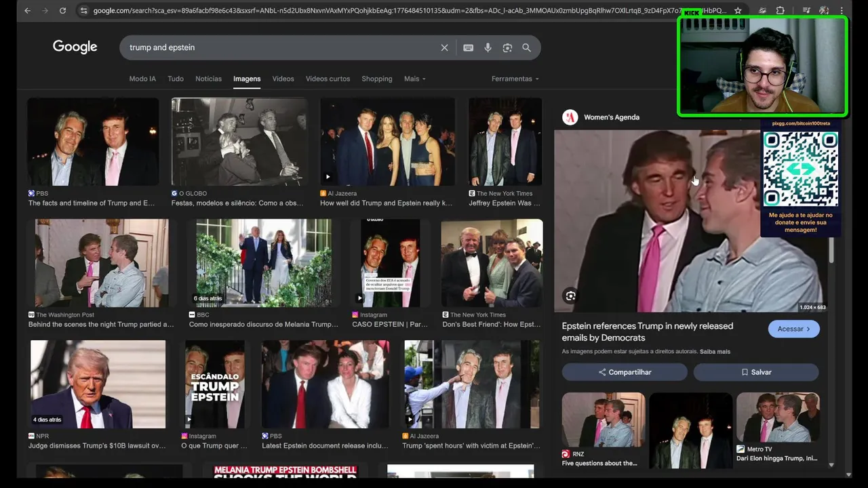This screenshot has height=488, width=868.
Task: Open the BBC Melania Trump speech thumbnail
Action: click(x=264, y=263)
